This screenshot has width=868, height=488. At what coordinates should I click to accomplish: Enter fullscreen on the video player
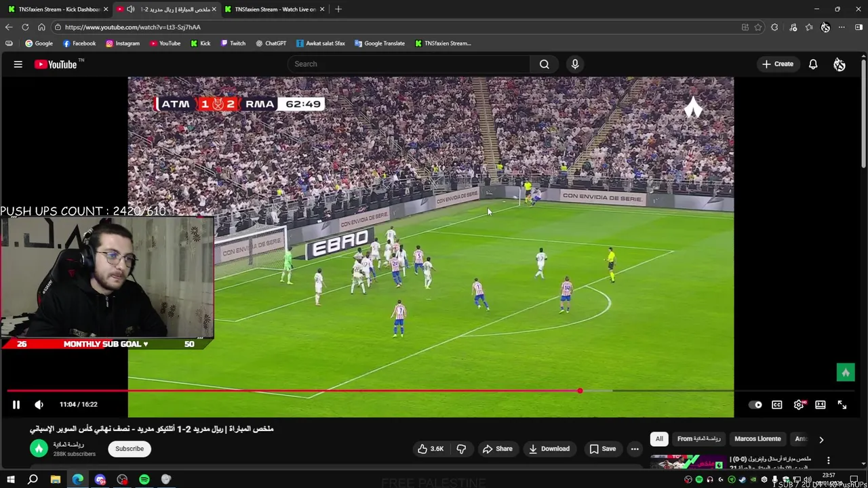pyautogui.click(x=842, y=405)
